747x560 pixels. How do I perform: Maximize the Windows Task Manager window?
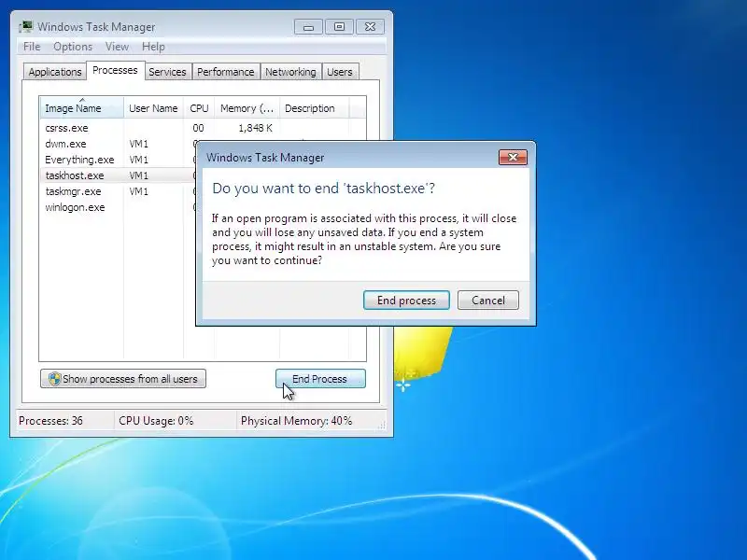tap(339, 27)
